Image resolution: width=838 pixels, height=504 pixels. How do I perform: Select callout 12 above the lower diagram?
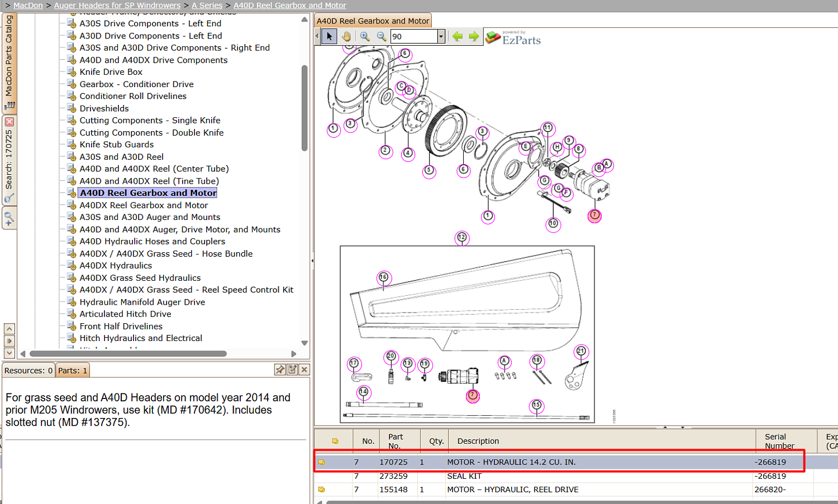[461, 238]
